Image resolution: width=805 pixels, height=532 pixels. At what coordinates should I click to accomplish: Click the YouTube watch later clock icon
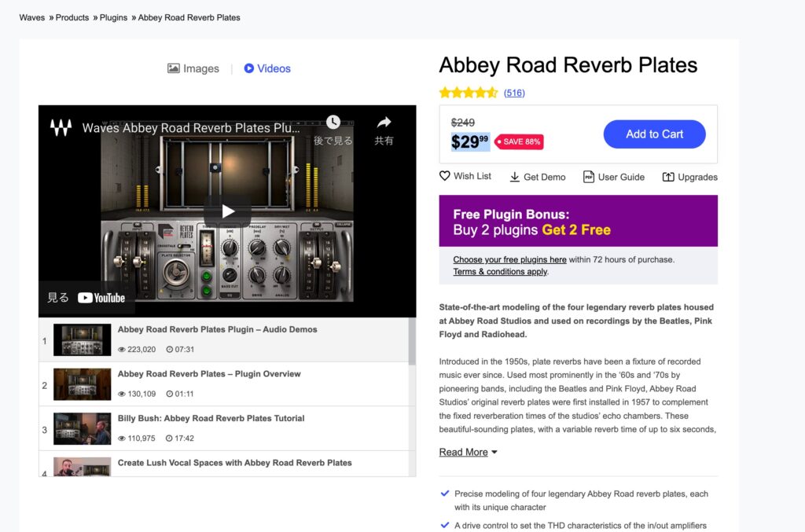(333, 123)
